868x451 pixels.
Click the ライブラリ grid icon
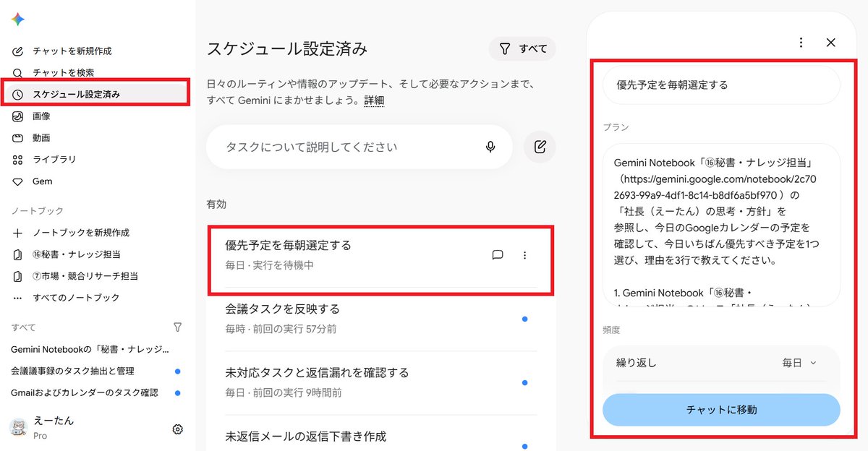coord(18,160)
